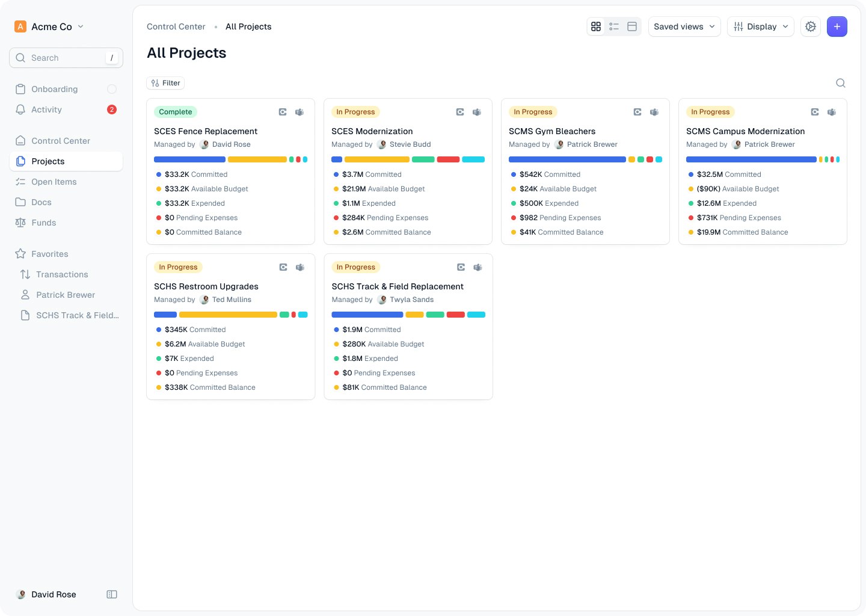Click Teams icon on SCMS Gym Bleachers card
The height and width of the screenshot is (616, 866).
pos(654,112)
